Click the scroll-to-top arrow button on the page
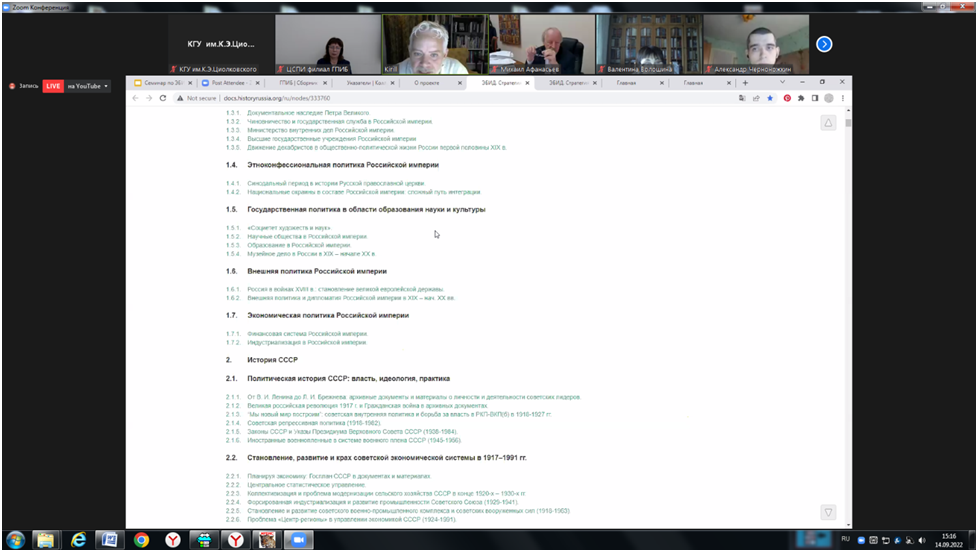Image resolution: width=978 pixels, height=552 pixels. pos(828,123)
